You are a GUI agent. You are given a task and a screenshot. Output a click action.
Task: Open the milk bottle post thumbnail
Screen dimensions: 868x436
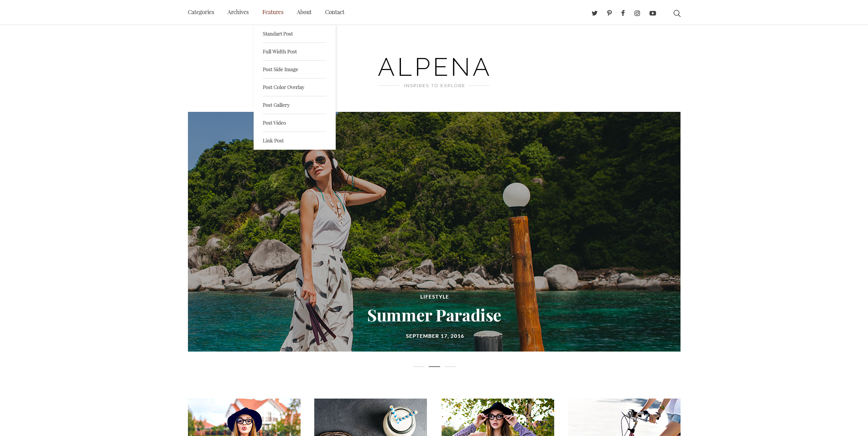(x=370, y=417)
